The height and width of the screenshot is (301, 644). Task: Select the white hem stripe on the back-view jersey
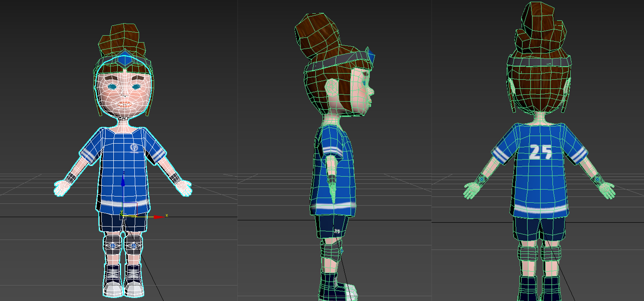click(x=541, y=210)
